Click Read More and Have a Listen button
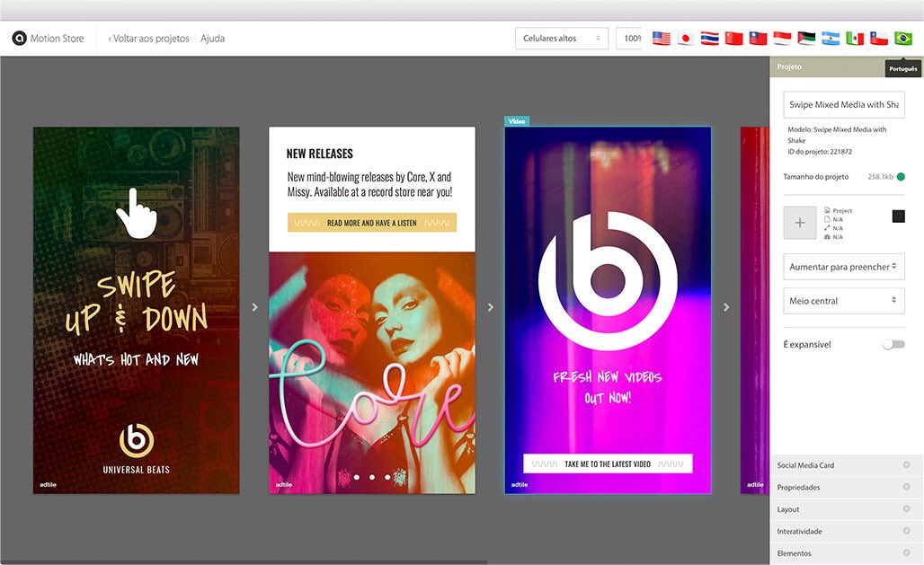The height and width of the screenshot is (565, 924). pos(372,223)
